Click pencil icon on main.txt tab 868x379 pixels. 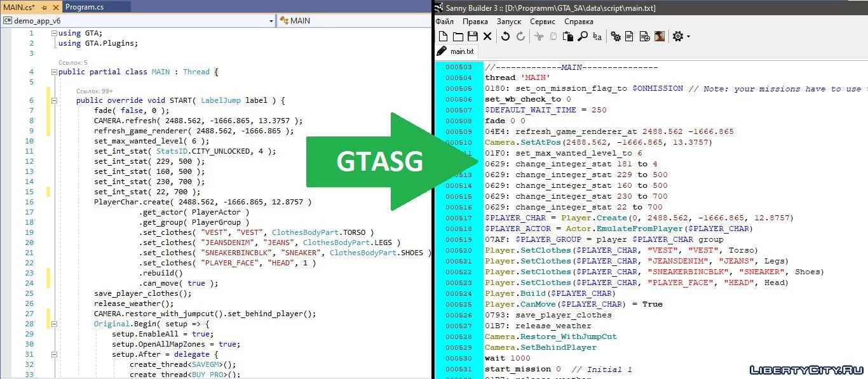(x=442, y=51)
